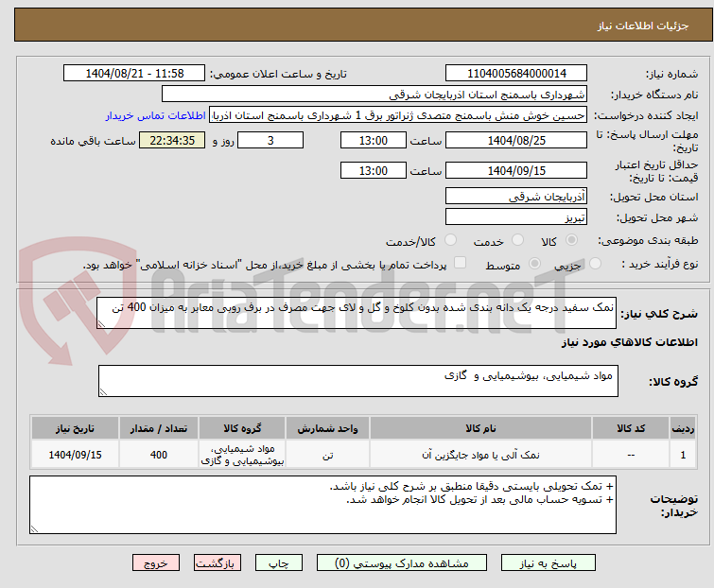This screenshot has width=714, height=588.
Task: Click the row number cell 1
Action: 683,455
